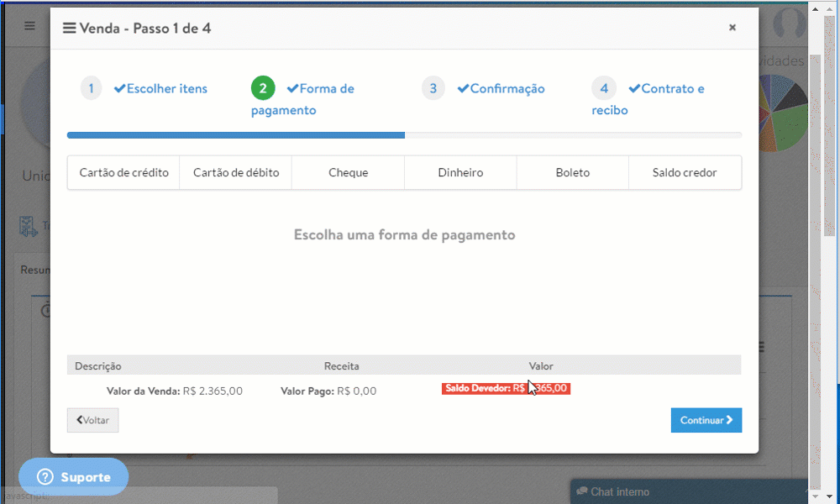The image size is (840, 504).
Task: Click the checkmark beside Confirmação step
Action: (x=464, y=88)
